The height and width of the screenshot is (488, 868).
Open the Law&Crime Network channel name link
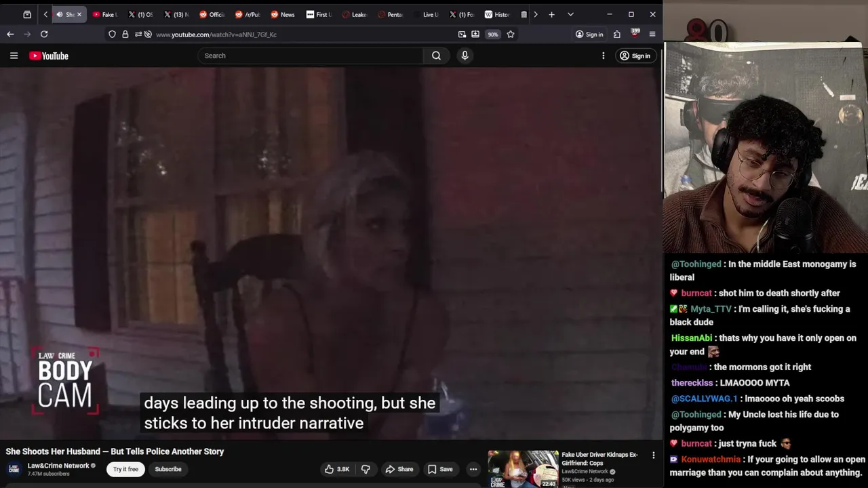[x=58, y=466]
